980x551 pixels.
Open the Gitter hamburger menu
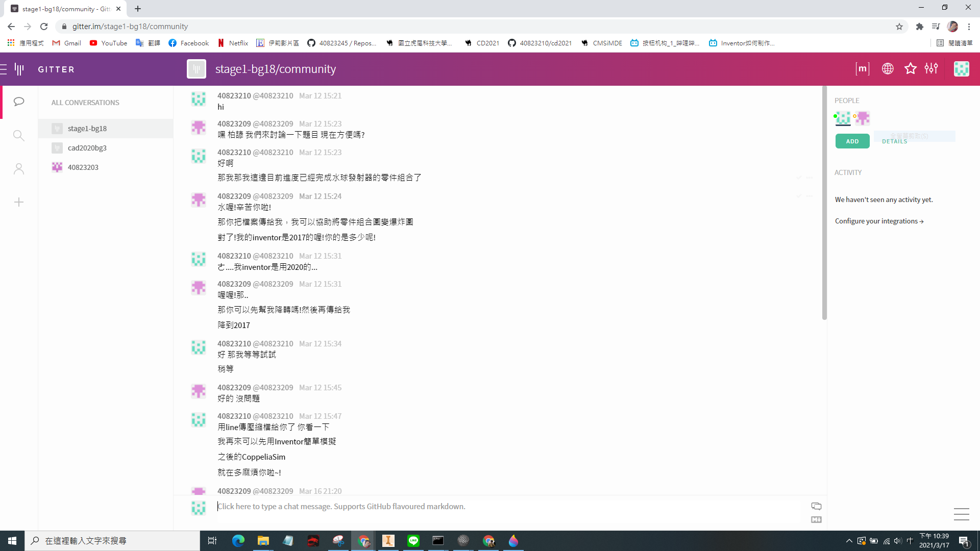(4, 69)
